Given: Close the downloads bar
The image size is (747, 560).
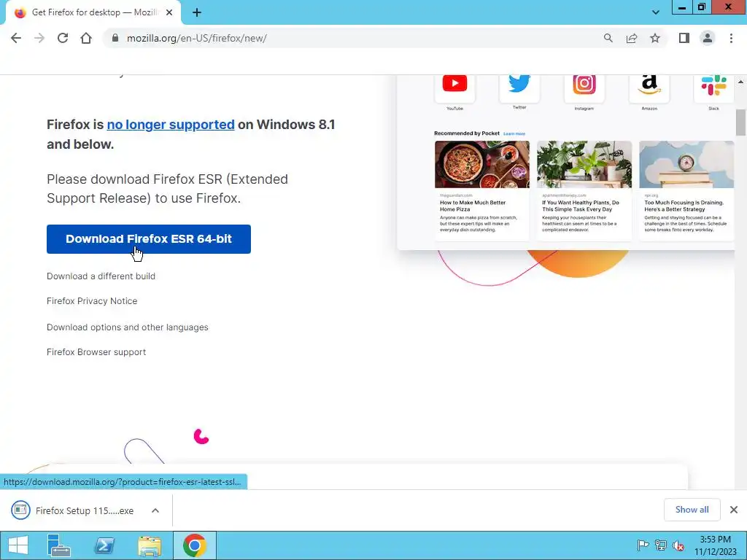Looking at the screenshot, I should [734, 510].
